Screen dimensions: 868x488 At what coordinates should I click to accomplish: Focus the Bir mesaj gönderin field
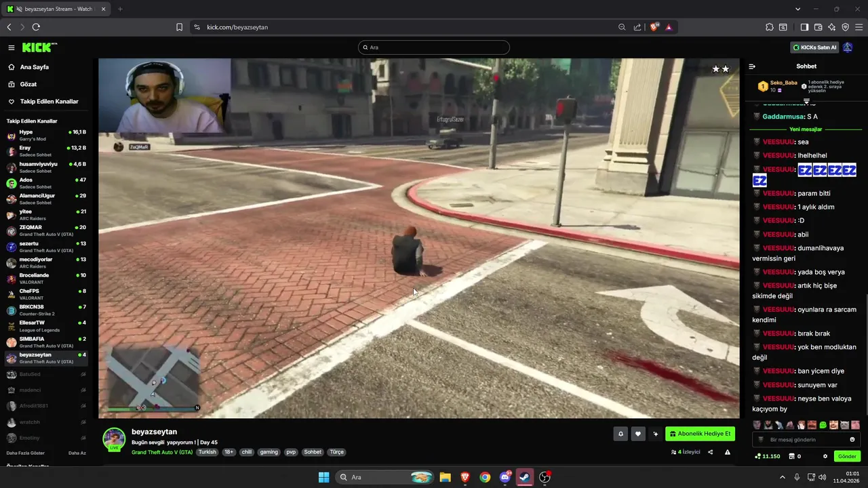(806, 439)
